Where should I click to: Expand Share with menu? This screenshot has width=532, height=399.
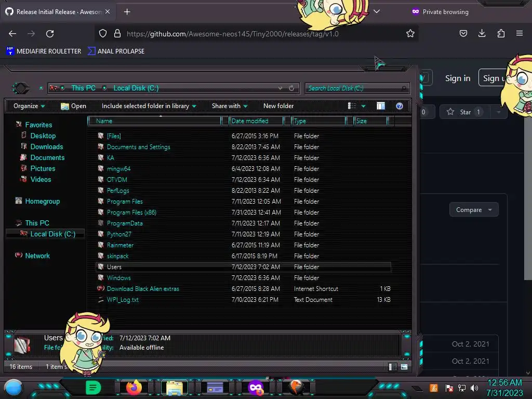point(230,106)
